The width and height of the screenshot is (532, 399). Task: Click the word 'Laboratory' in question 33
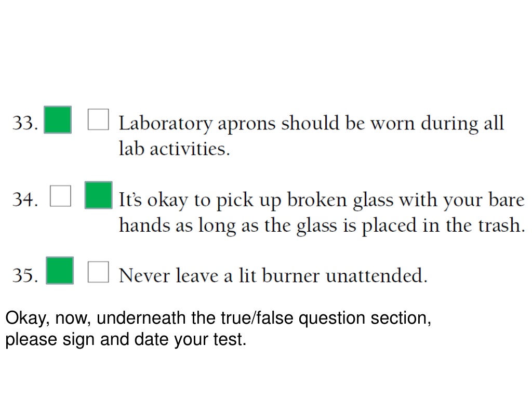(x=166, y=124)
